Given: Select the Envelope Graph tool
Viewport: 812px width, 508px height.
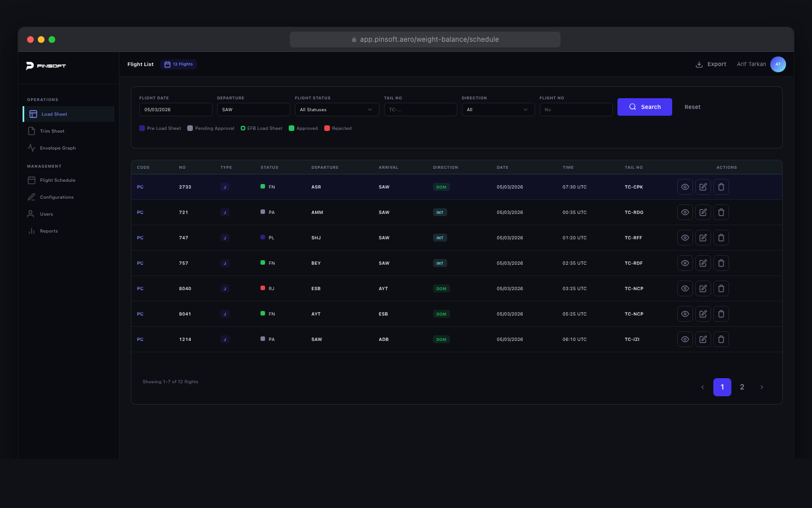Looking at the screenshot, I should 57,147.
